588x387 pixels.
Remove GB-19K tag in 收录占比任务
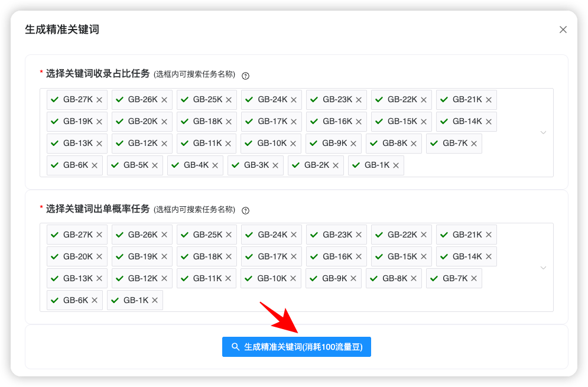point(99,122)
